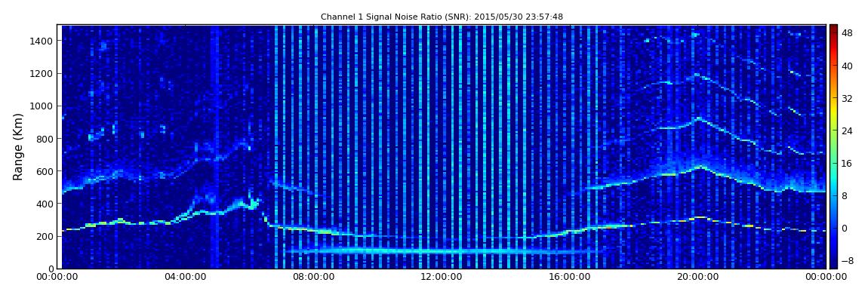The width and height of the screenshot is (868, 307).
Task: Select the 400 range tick label
Action: [45, 204]
